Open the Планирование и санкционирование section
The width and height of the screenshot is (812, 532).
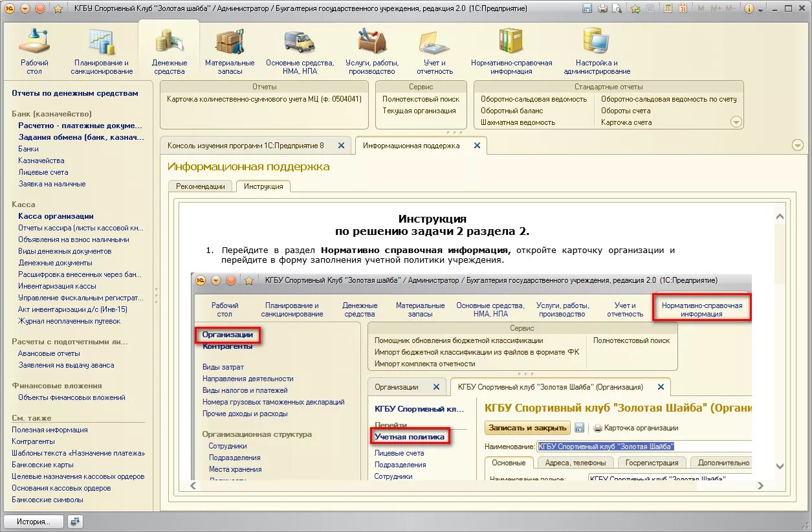[102, 52]
